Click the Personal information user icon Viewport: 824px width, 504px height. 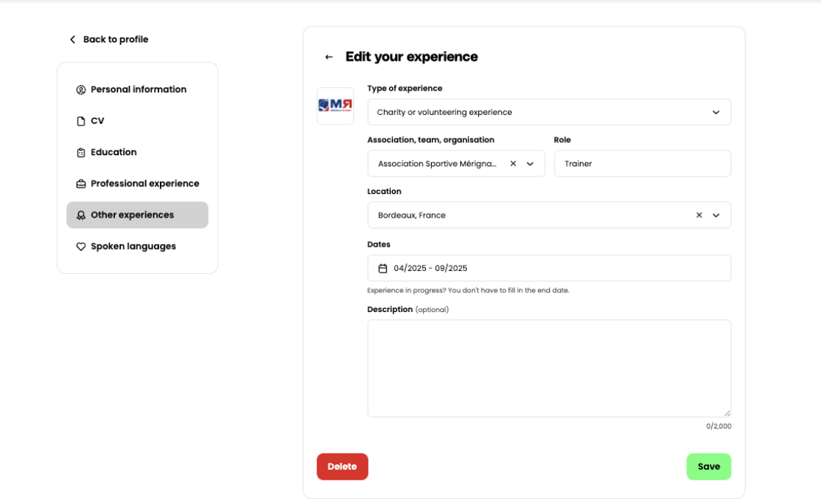click(81, 90)
